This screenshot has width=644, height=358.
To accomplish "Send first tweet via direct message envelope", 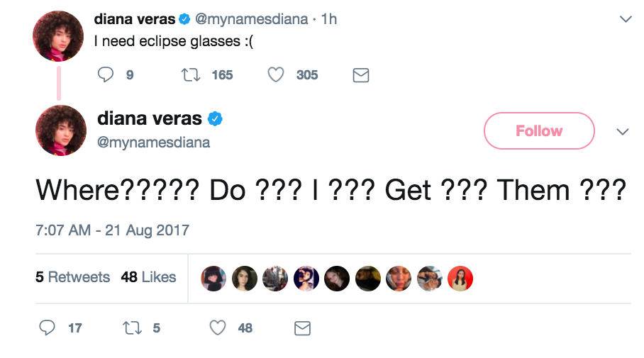I will tap(361, 75).
